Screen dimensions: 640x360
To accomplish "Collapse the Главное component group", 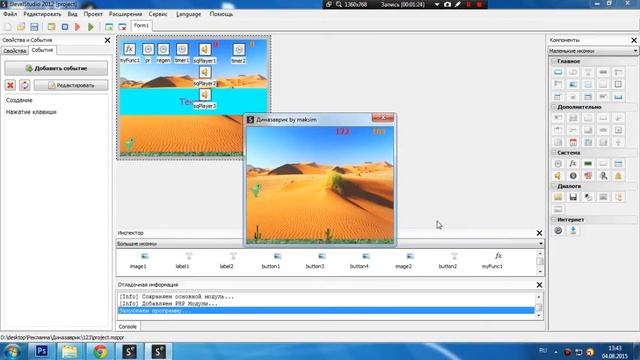I will click(x=553, y=61).
